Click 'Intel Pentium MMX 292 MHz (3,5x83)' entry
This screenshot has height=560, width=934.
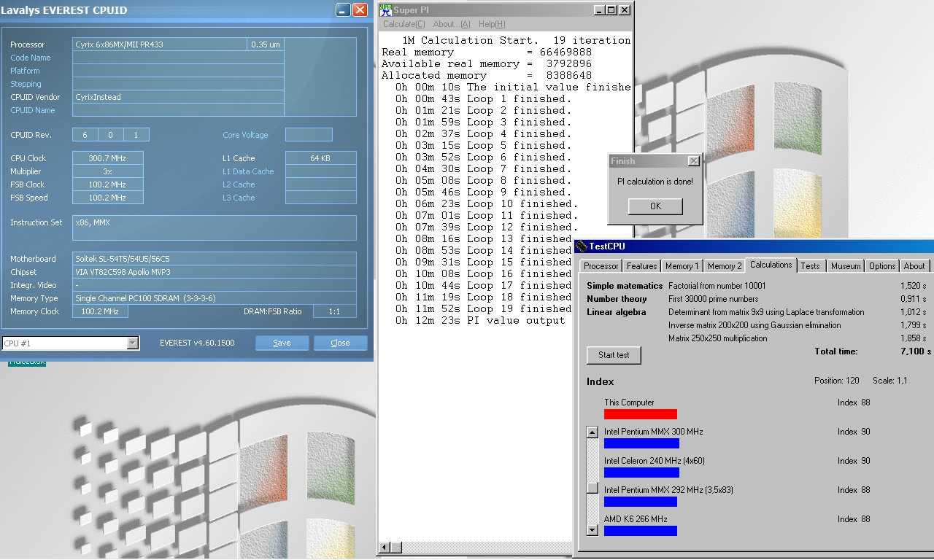tap(668, 490)
